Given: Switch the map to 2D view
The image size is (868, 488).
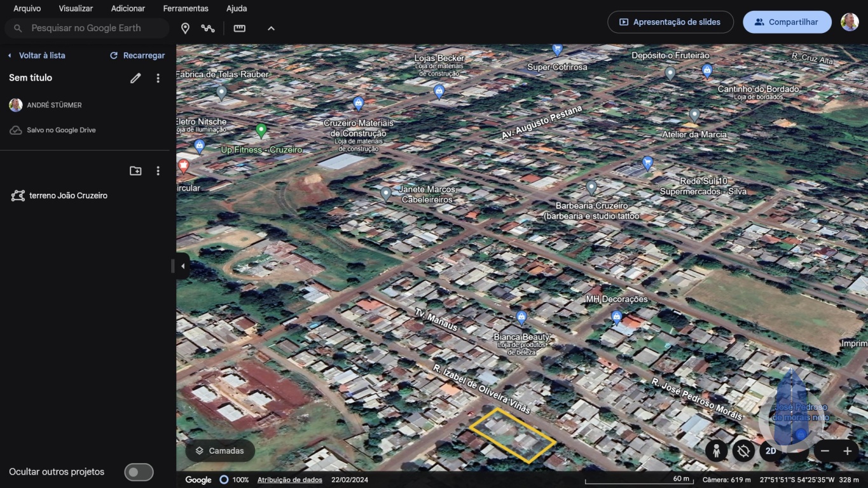Looking at the screenshot, I should tap(771, 451).
